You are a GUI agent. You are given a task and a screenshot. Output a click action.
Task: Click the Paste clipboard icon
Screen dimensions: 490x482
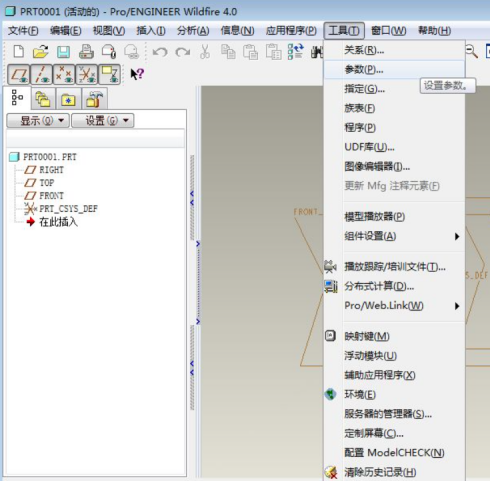click(x=250, y=52)
